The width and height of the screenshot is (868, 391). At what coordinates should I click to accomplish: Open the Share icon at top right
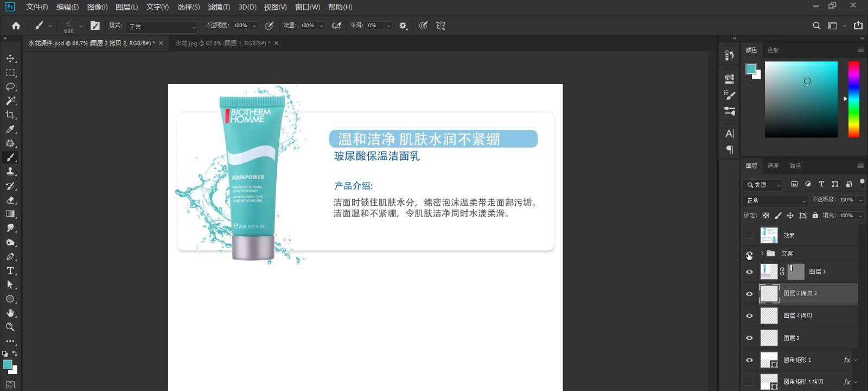(x=858, y=26)
